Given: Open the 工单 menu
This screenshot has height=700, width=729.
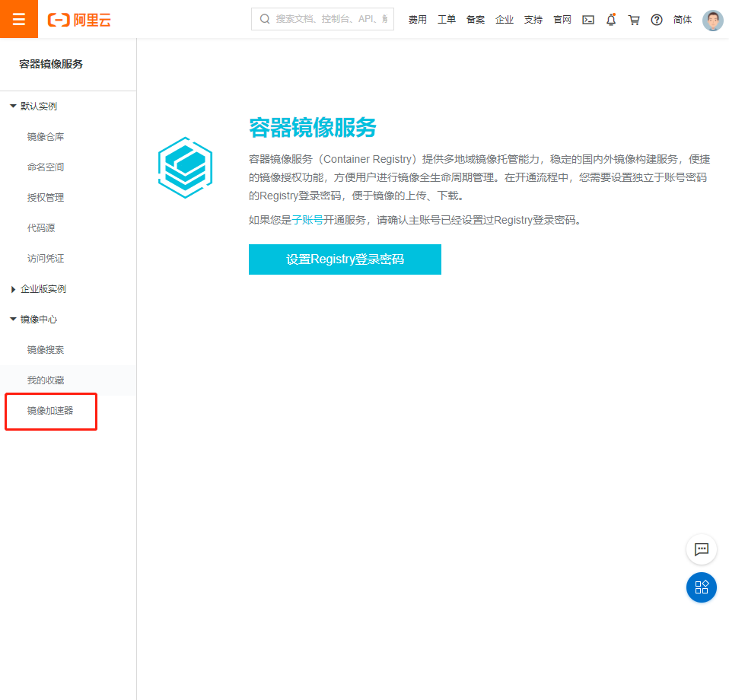Looking at the screenshot, I should [447, 20].
